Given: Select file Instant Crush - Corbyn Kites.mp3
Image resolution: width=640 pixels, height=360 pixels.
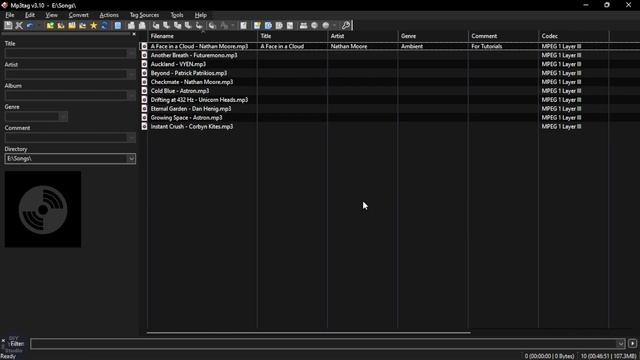Looking at the screenshot, I should pos(192,127).
